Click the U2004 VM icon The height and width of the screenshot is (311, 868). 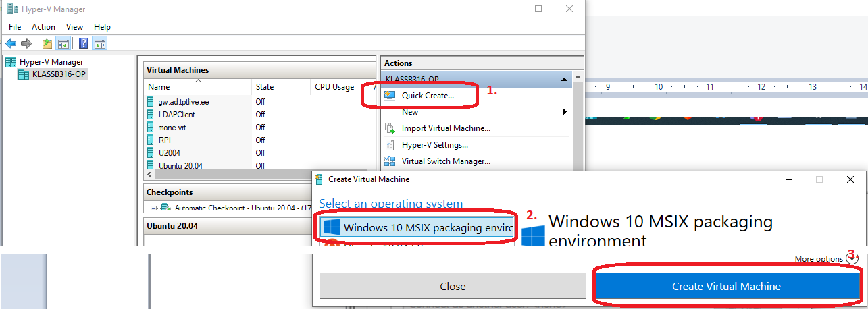coord(151,152)
